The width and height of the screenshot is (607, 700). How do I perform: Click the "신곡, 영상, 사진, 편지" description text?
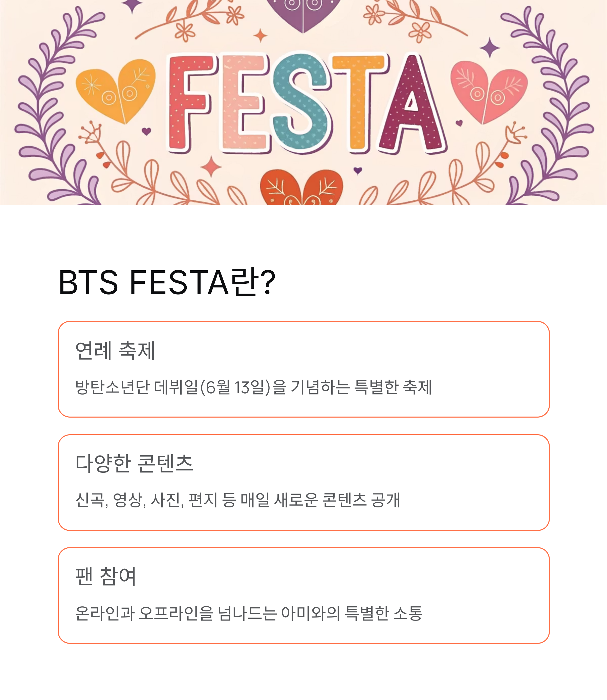[237, 500]
